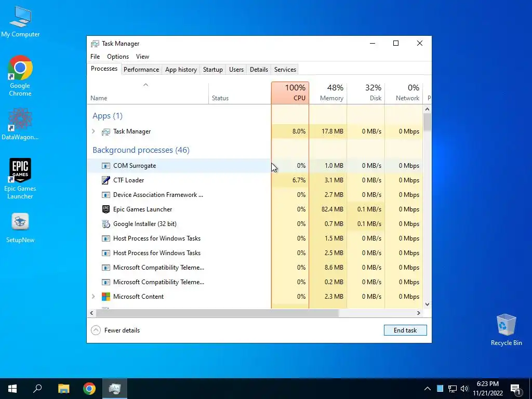
Task: Open taskbar search magnifier
Action: [37, 389]
